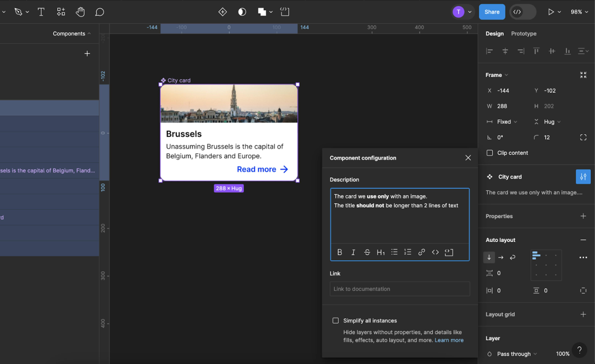
Task: Click the auto layout settings icon
Action: pos(583,257)
